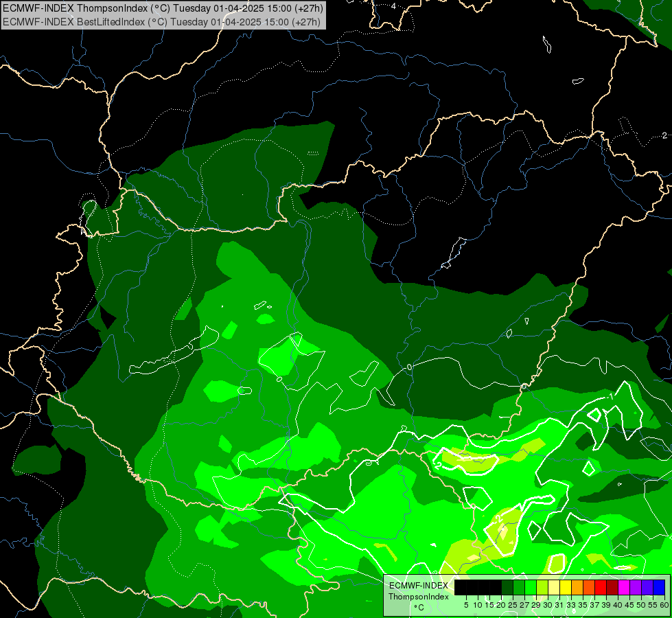Click the dark green 20-25 legend swatch
The width and height of the screenshot is (672, 618).
click(507, 587)
